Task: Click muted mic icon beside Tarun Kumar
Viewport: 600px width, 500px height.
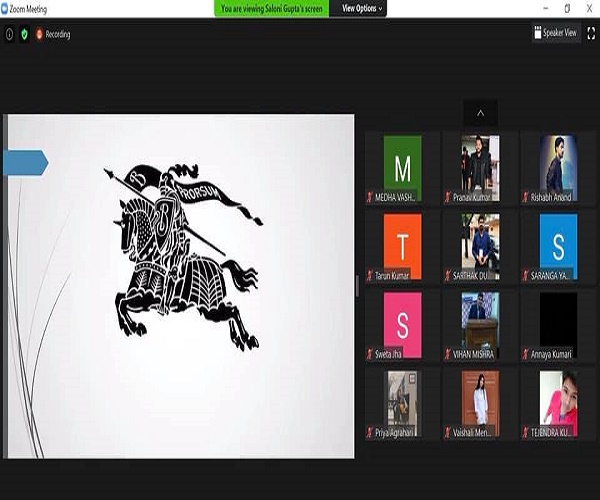Action: [x=370, y=276]
